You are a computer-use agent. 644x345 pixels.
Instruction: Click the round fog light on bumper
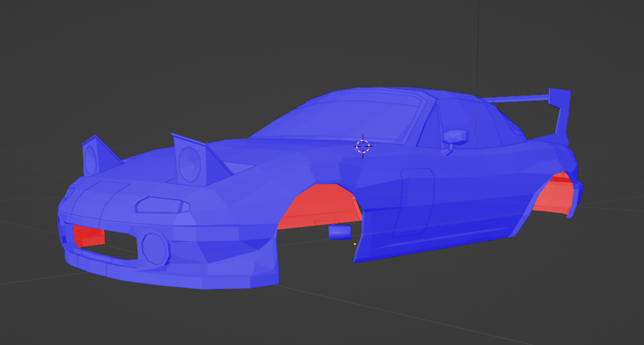(155, 247)
